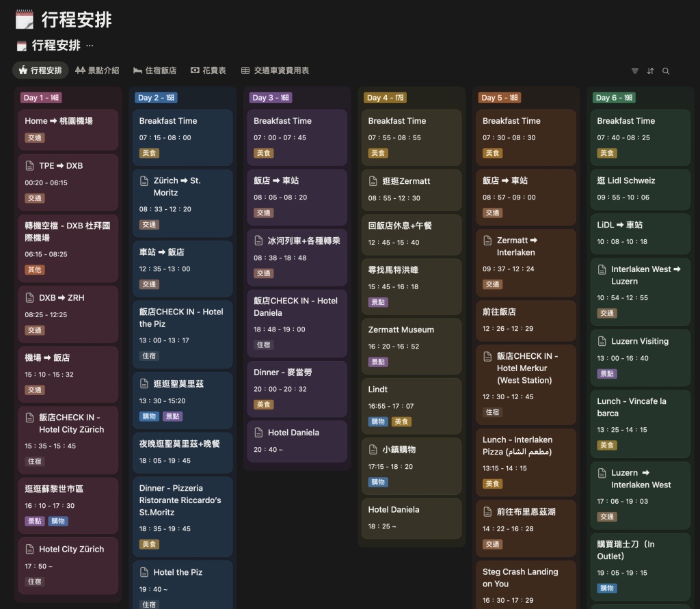Click page icon on 逛逛Zermatt card
The height and width of the screenshot is (609, 700).
373,181
